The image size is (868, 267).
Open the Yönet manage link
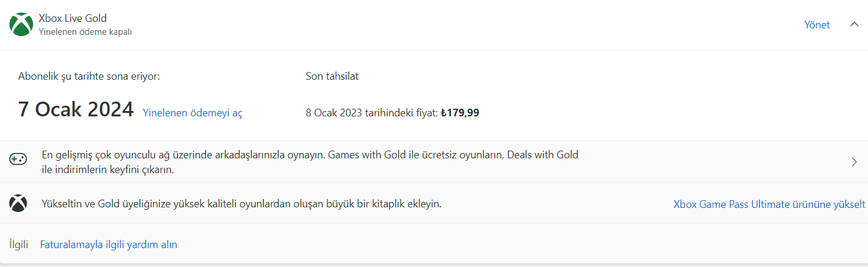(x=817, y=25)
